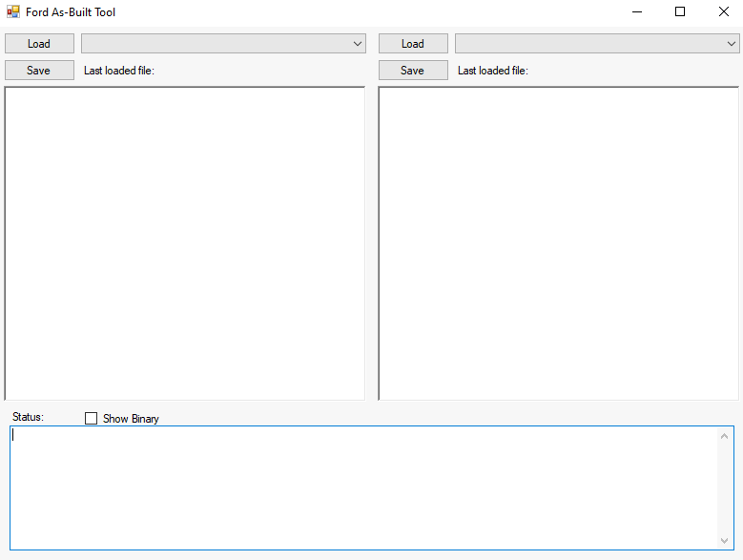Minimize the Ford As-Built Tool window

637,11
